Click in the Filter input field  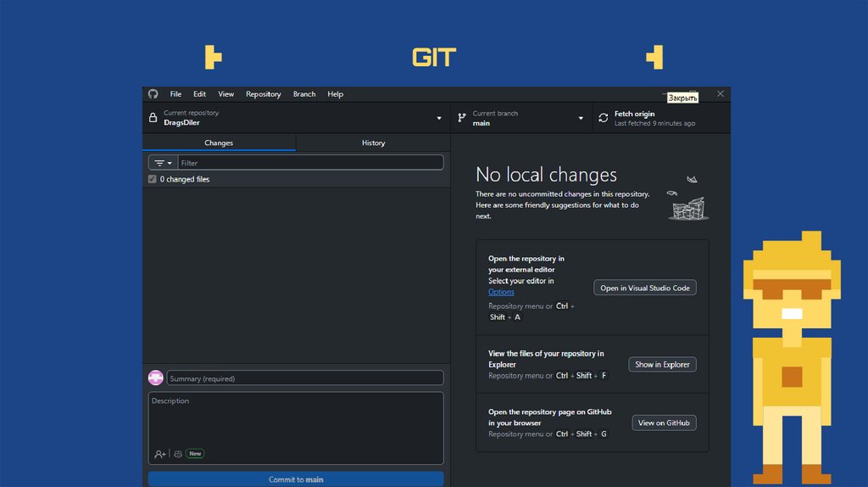[x=310, y=163]
